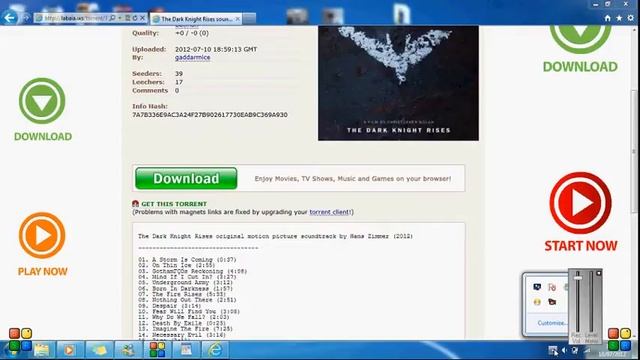Image resolution: width=640 pixels, height=360 pixels.
Task: Open the address bar search magnifier
Action: tap(112, 18)
